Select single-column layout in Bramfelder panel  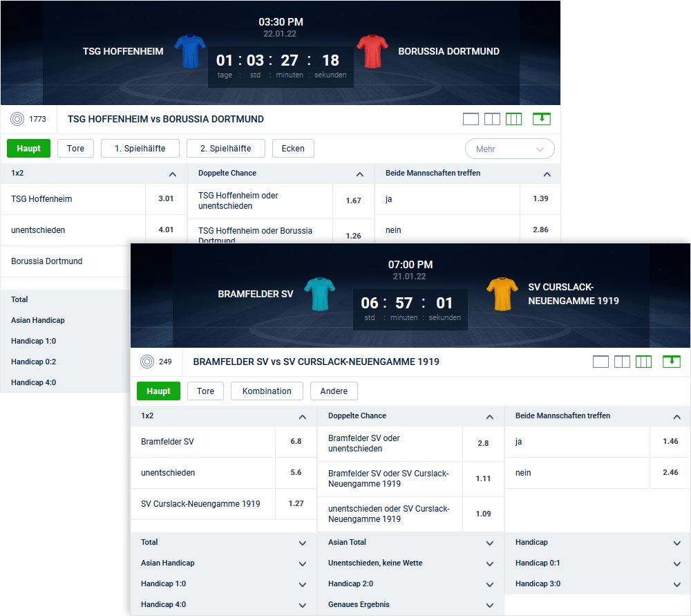(600, 362)
